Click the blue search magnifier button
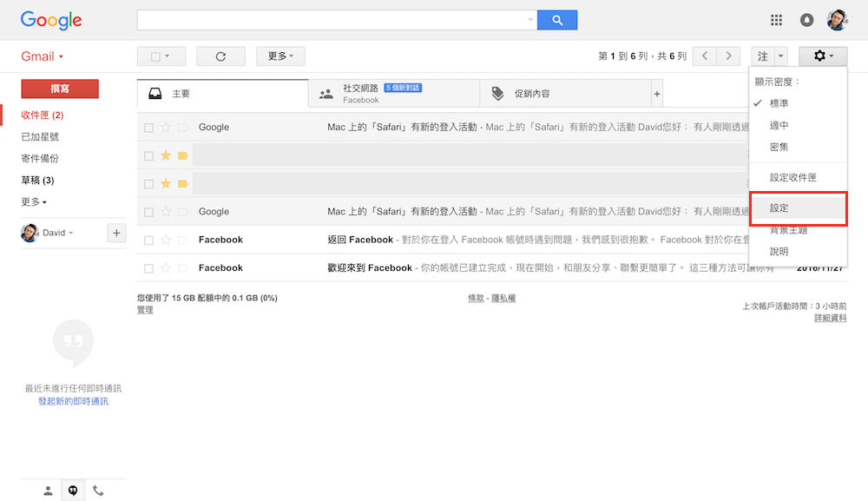 [x=556, y=20]
